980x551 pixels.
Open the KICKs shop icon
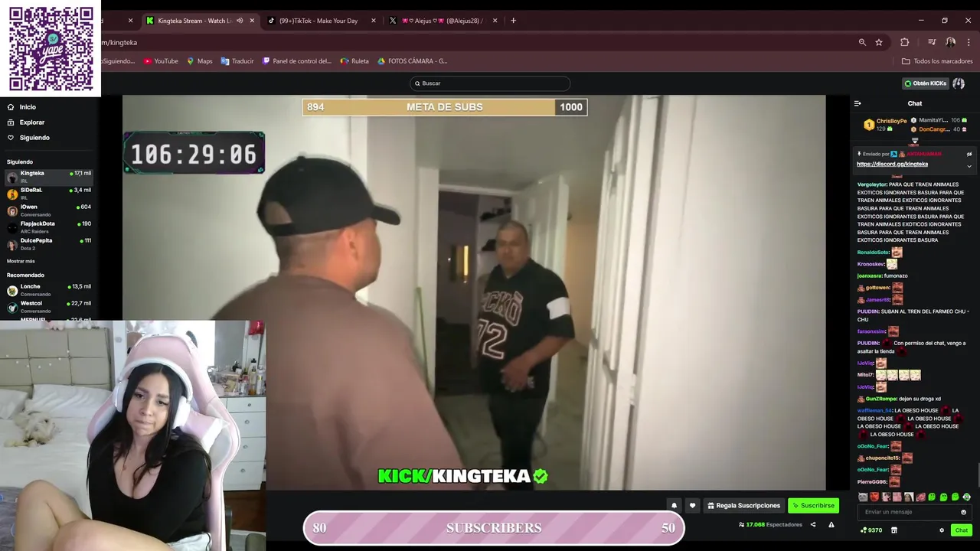893,530
